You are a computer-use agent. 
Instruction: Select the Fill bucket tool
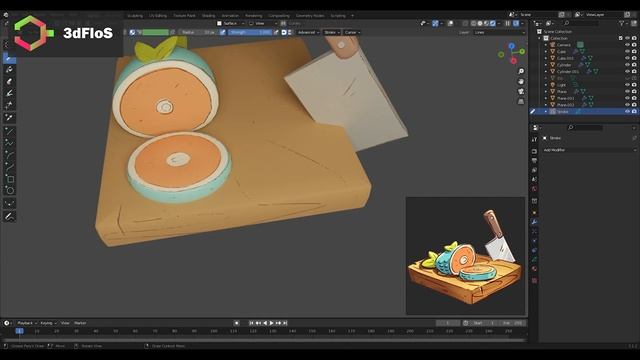click(x=9, y=70)
